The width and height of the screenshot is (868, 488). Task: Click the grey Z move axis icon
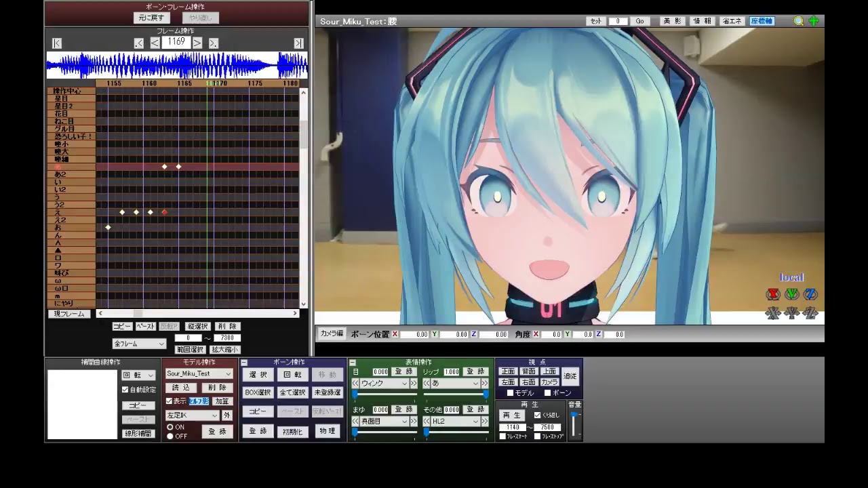coord(810,312)
